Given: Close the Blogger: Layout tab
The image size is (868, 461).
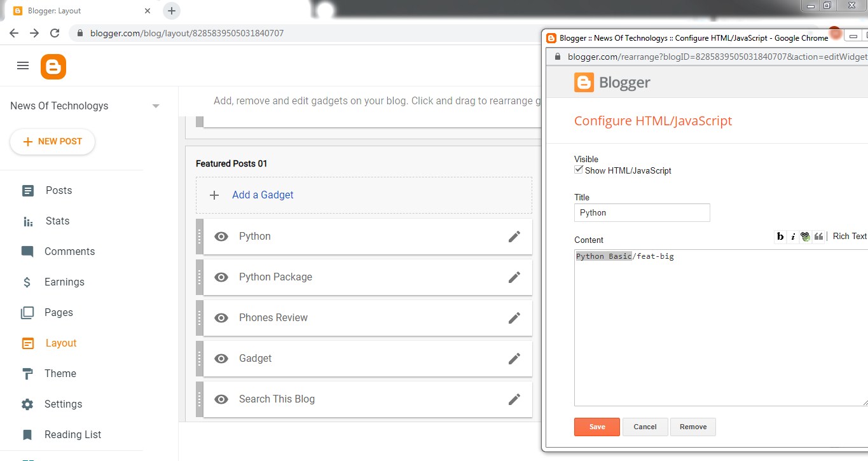Looking at the screenshot, I should click(148, 11).
